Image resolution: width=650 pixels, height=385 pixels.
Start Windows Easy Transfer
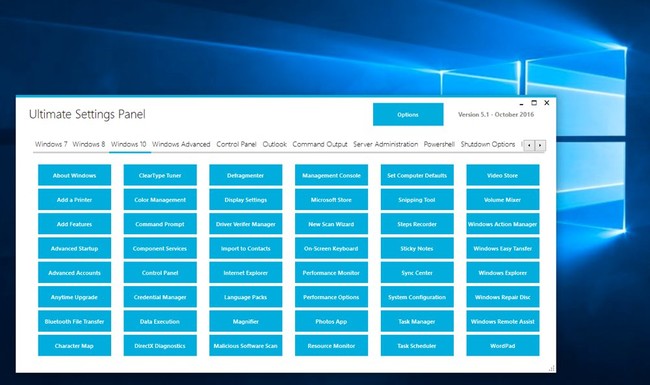[x=503, y=249]
